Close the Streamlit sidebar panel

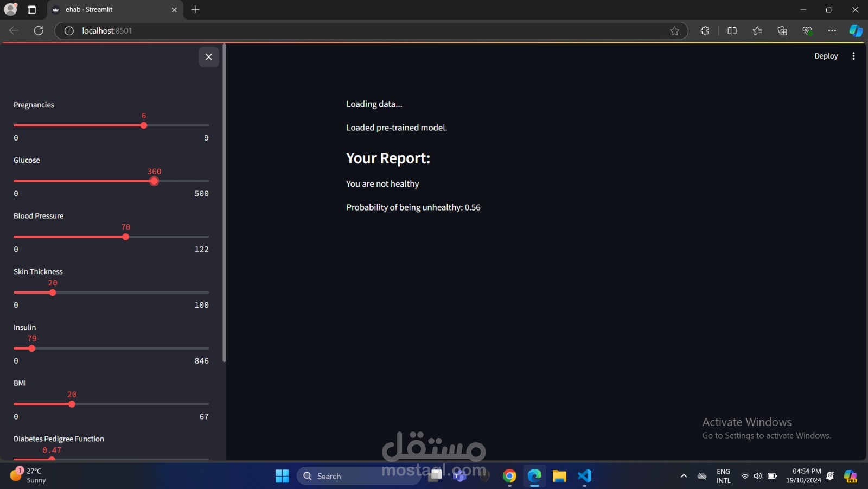tap(209, 57)
